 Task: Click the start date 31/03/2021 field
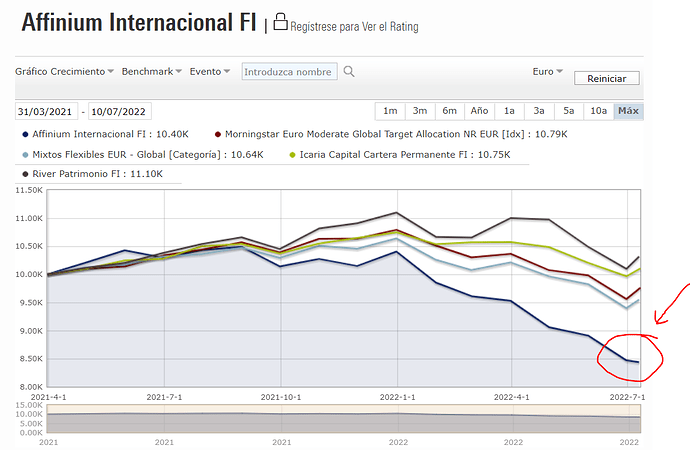(x=46, y=111)
